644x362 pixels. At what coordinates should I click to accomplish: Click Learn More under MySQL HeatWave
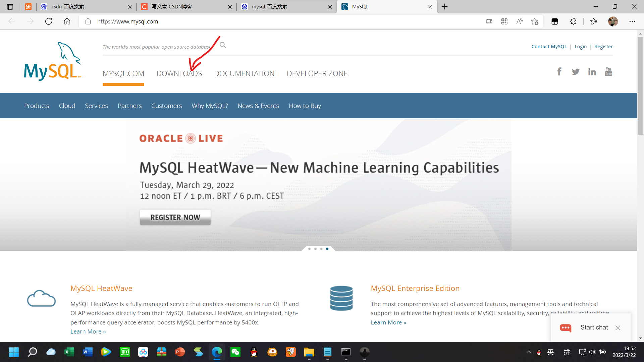(x=88, y=331)
